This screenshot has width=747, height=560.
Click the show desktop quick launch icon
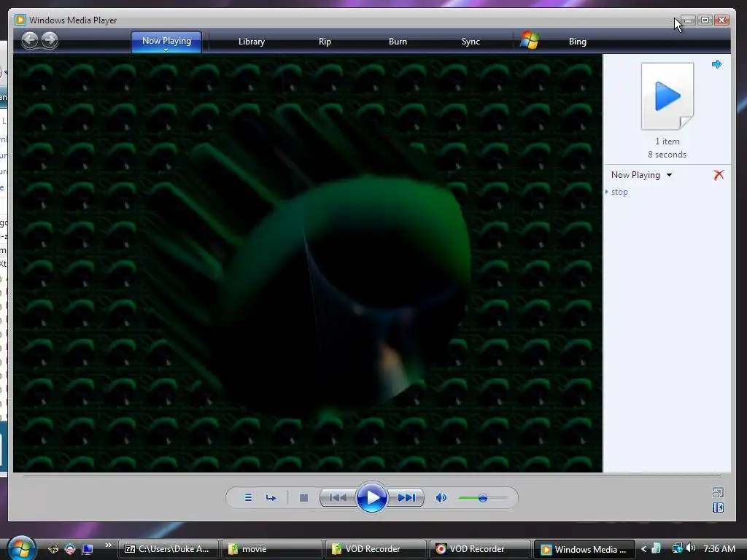(x=88, y=549)
